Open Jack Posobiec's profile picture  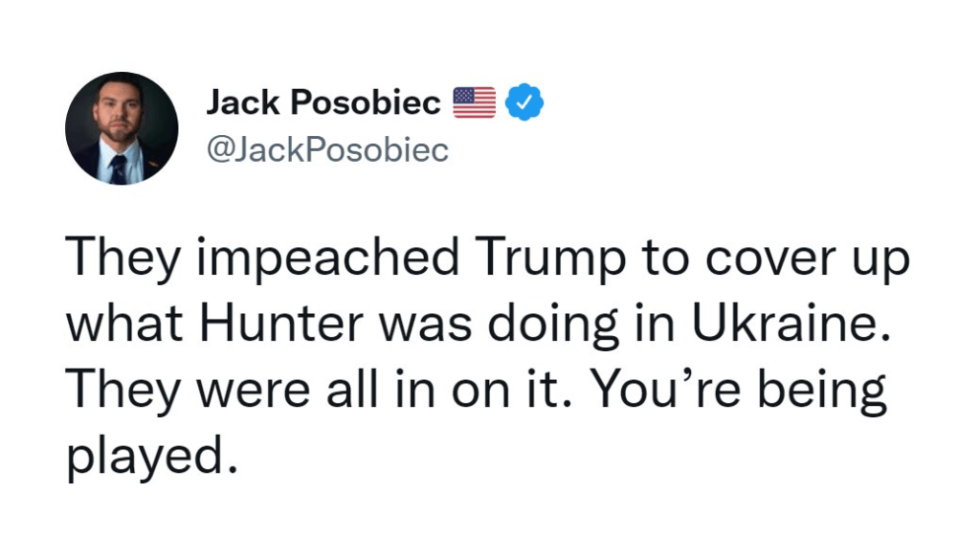[122, 127]
